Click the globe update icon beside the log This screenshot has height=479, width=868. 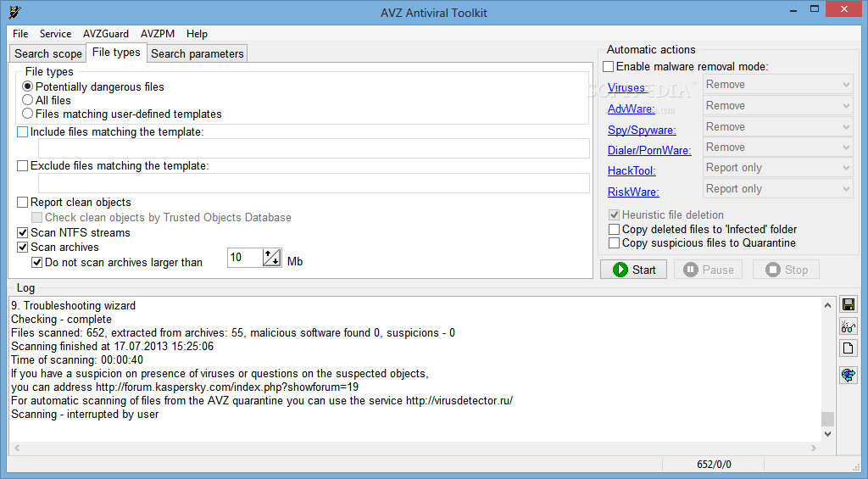[848, 375]
